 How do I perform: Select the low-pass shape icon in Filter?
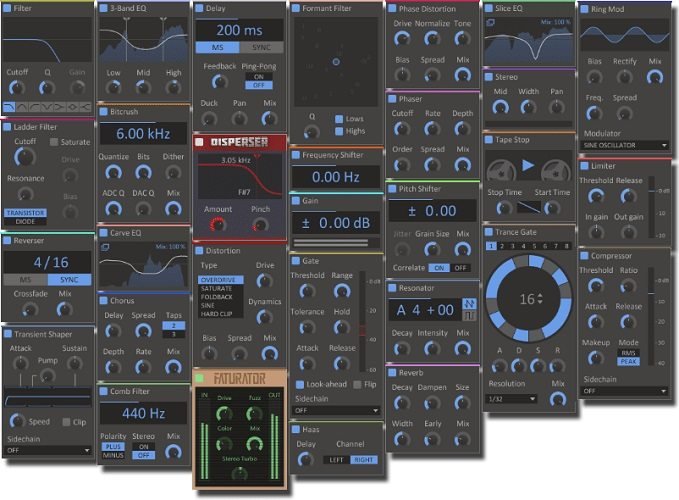(11, 107)
